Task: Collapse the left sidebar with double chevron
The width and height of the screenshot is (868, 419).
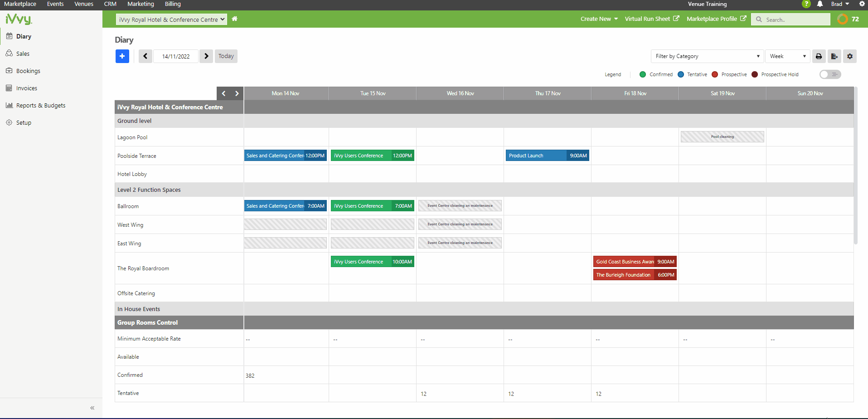Action: coord(92,408)
